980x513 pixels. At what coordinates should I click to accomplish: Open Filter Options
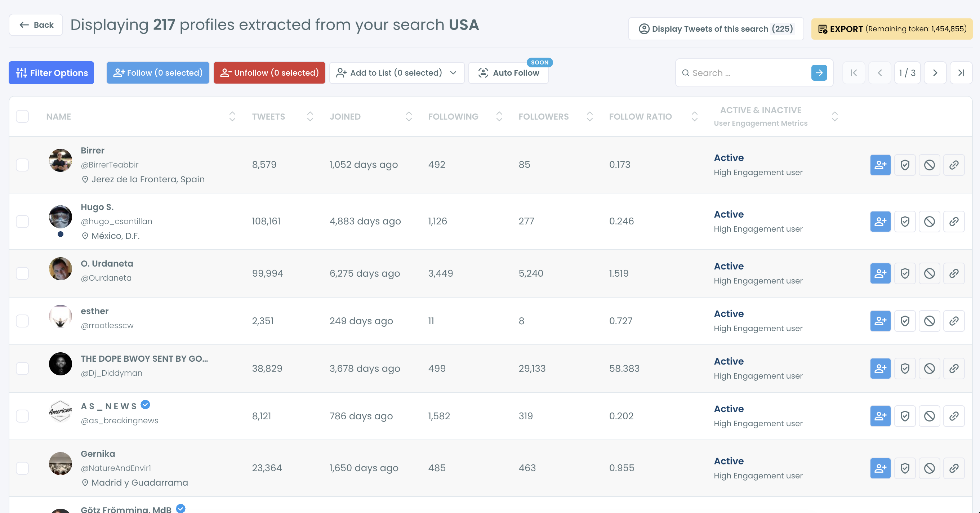tap(52, 73)
